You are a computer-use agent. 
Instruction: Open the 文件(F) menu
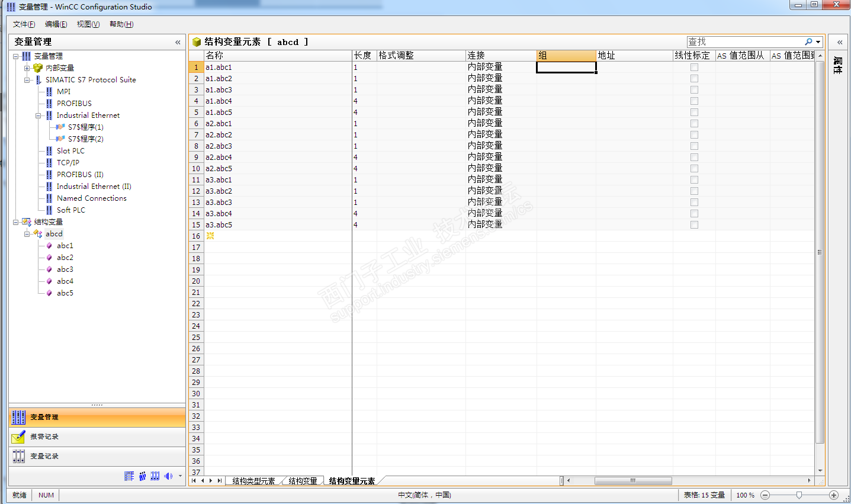(24, 24)
